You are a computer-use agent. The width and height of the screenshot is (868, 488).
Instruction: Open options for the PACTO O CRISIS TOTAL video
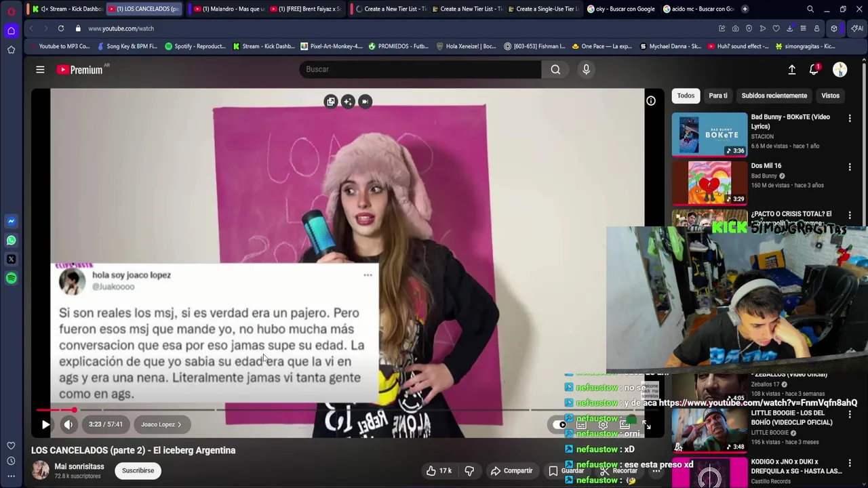[850, 215]
